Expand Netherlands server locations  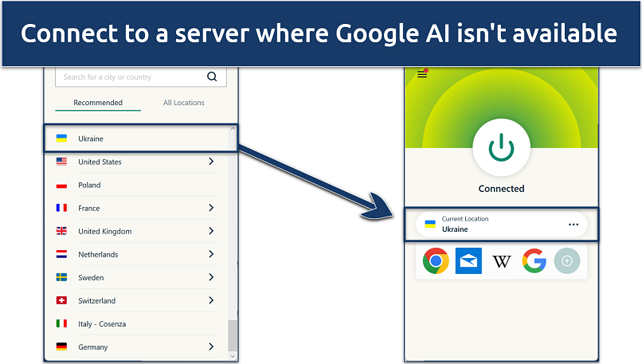click(x=211, y=254)
